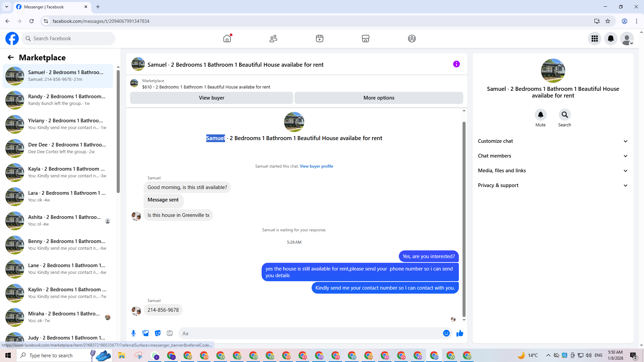
Task: Toggle the purple conversation info icon
Action: pyautogui.click(x=457, y=64)
